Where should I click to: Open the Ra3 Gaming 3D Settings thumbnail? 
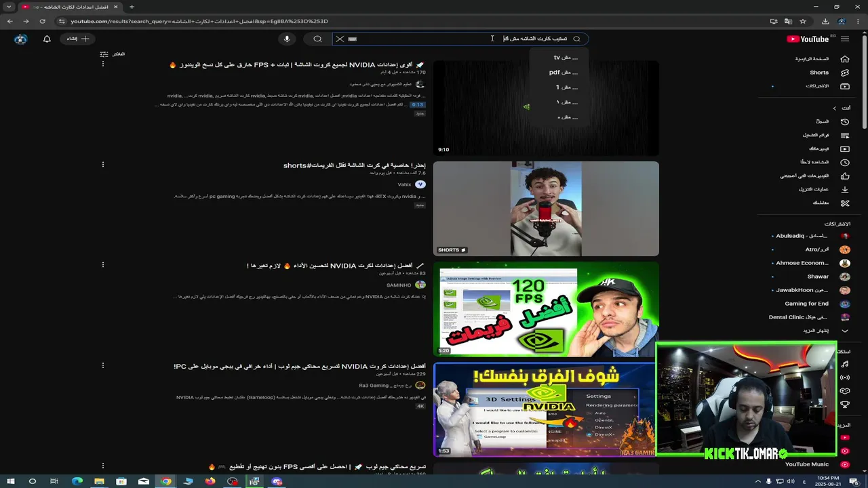coord(545,409)
